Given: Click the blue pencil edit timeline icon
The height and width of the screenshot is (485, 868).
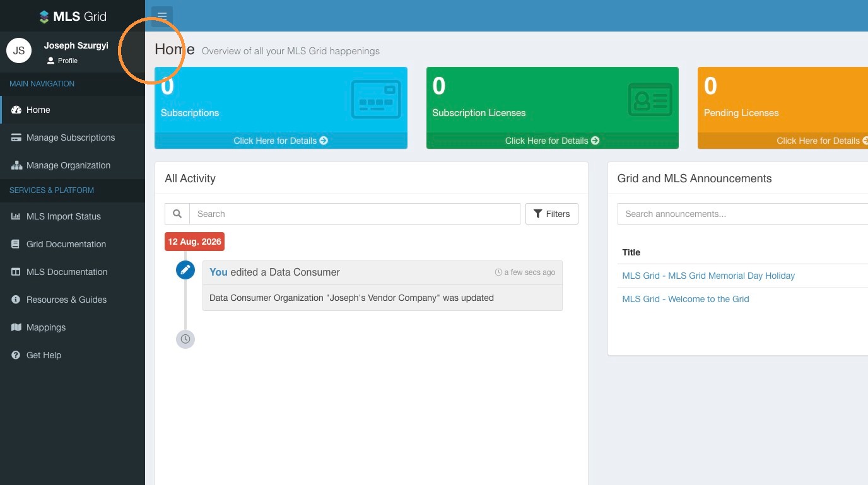Looking at the screenshot, I should [185, 270].
